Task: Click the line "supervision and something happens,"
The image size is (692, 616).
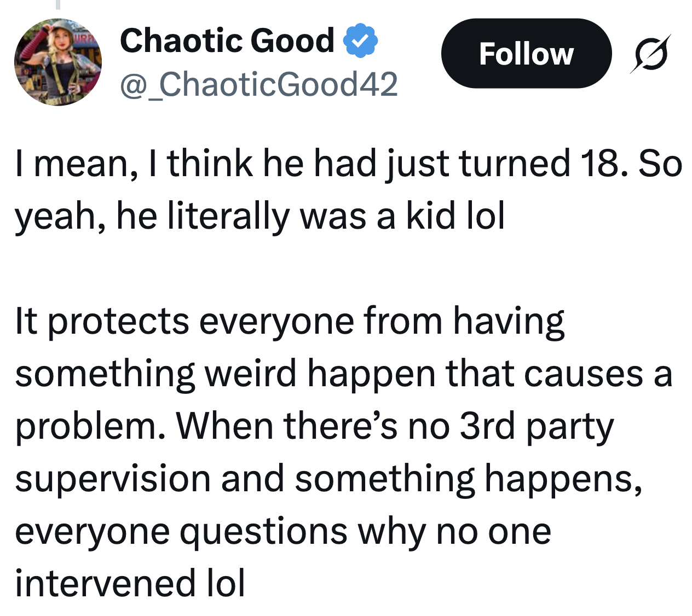Action: [328, 479]
